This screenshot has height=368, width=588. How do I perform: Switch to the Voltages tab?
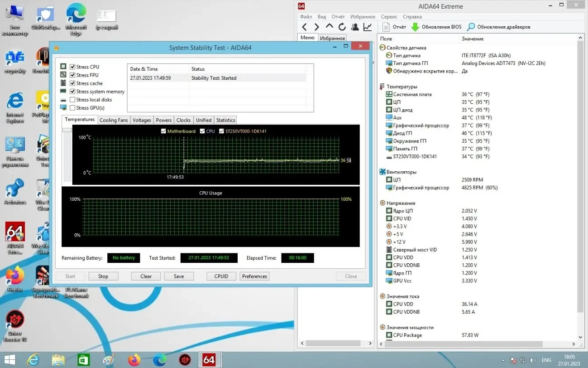141,120
